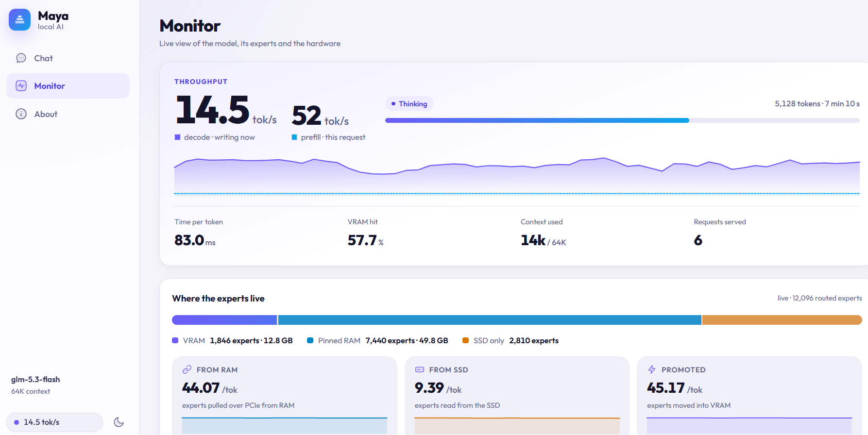
Task: Click the SSD only legend color dot
Action: [x=466, y=340]
